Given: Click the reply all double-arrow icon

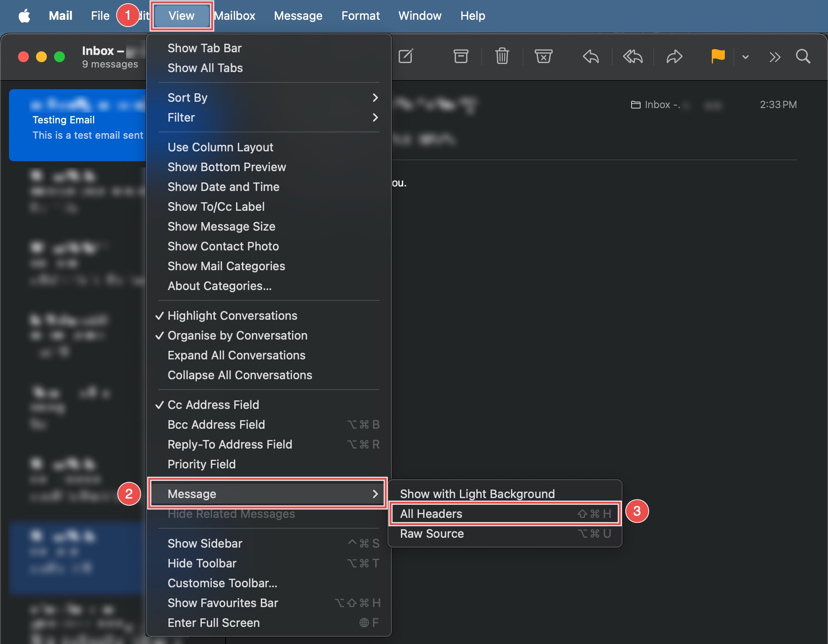Looking at the screenshot, I should [632, 57].
